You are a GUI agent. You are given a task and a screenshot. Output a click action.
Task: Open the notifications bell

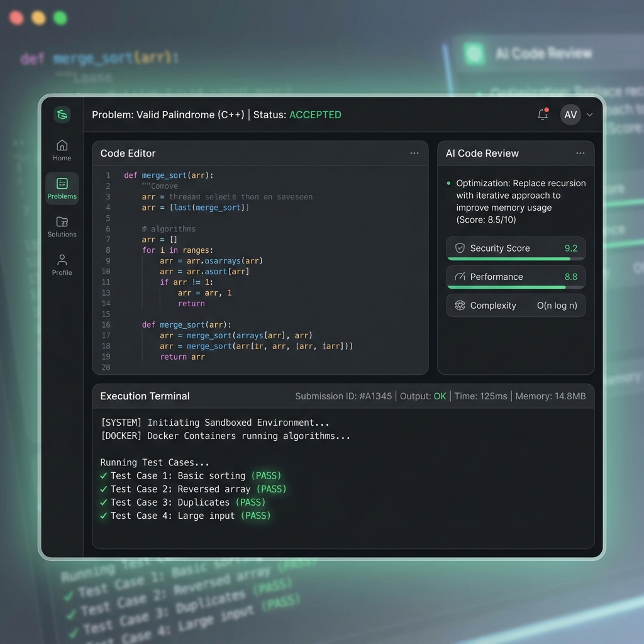[x=543, y=114]
